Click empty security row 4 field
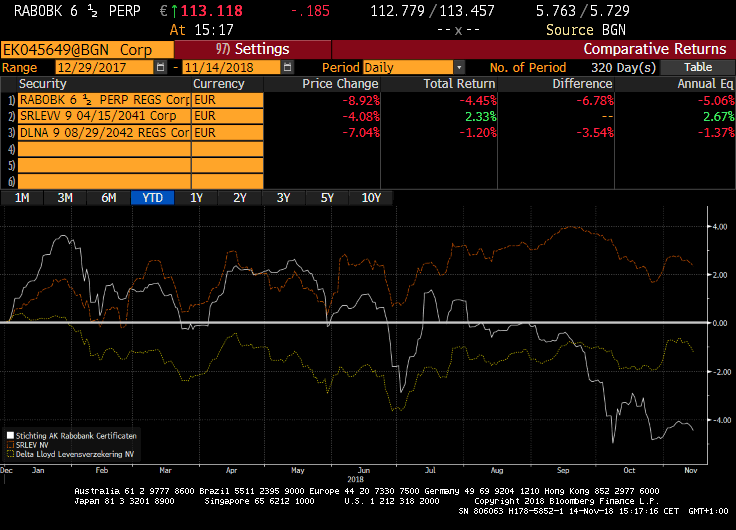736x530 pixels. 103,149
